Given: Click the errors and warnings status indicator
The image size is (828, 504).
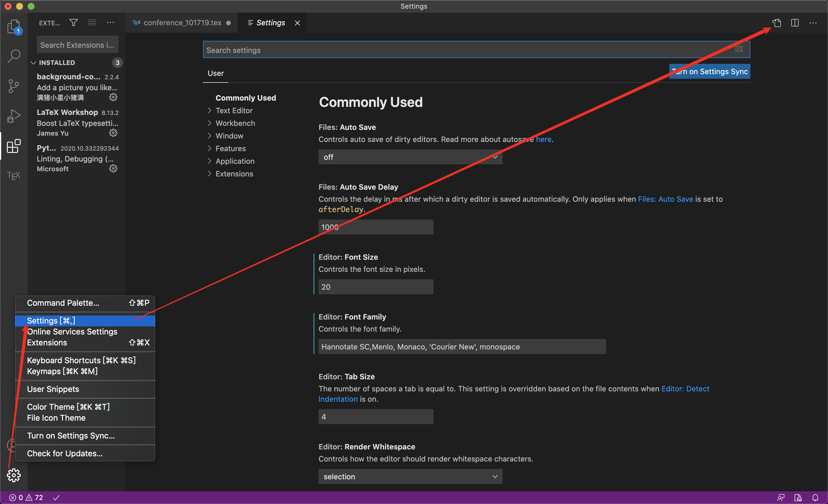Looking at the screenshot, I should (x=26, y=497).
